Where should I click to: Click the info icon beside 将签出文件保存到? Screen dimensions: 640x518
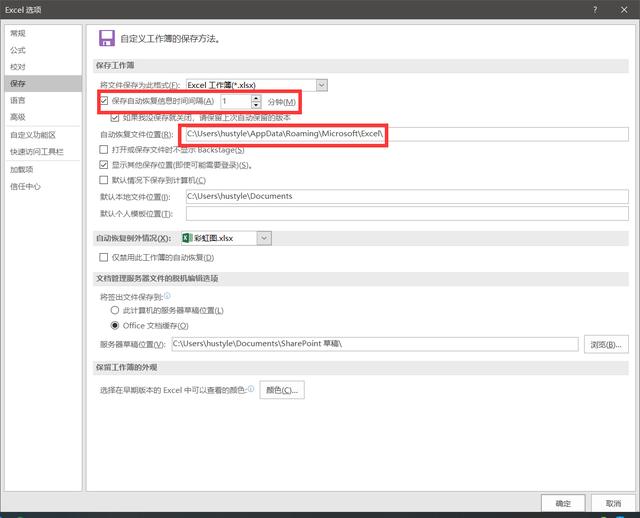coord(167,296)
